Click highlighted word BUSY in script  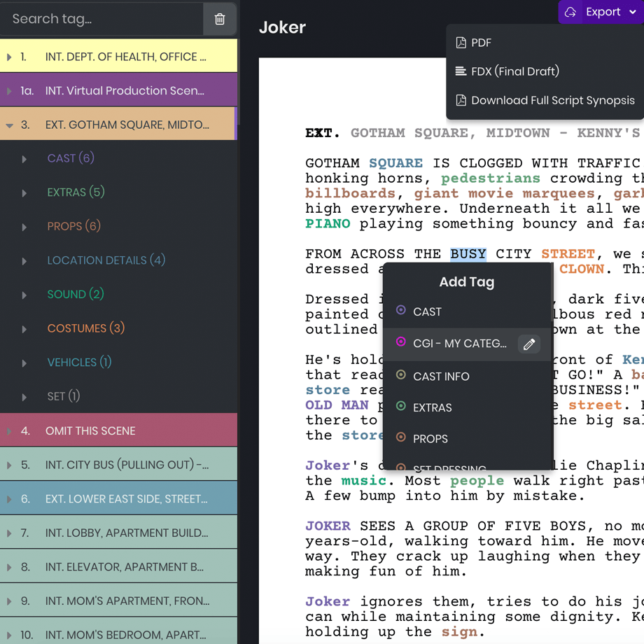[468, 254]
